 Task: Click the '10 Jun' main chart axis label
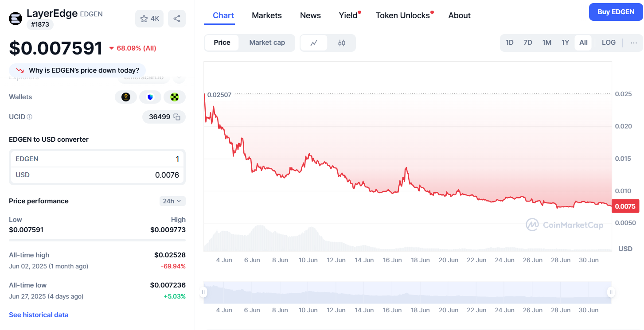pyautogui.click(x=308, y=260)
